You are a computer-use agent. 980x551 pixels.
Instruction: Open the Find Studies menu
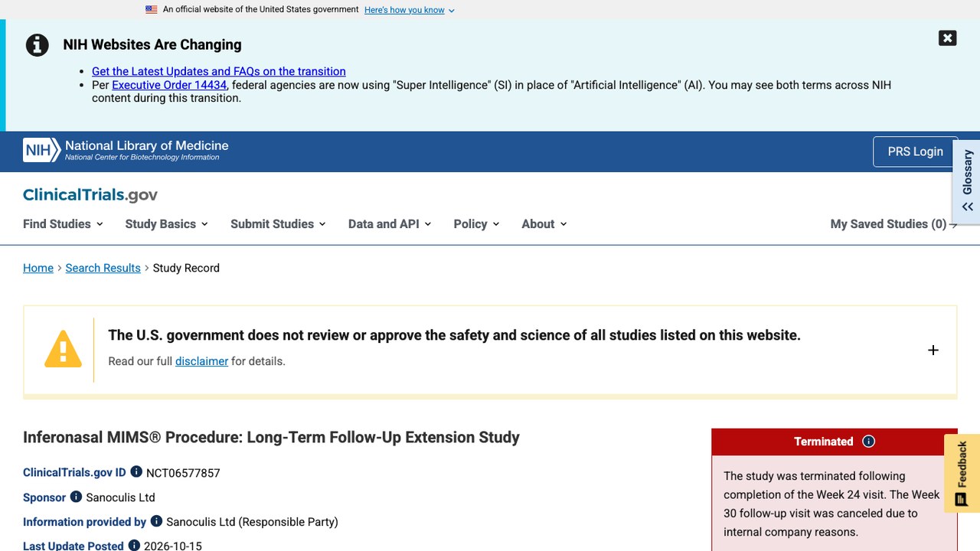(x=63, y=223)
